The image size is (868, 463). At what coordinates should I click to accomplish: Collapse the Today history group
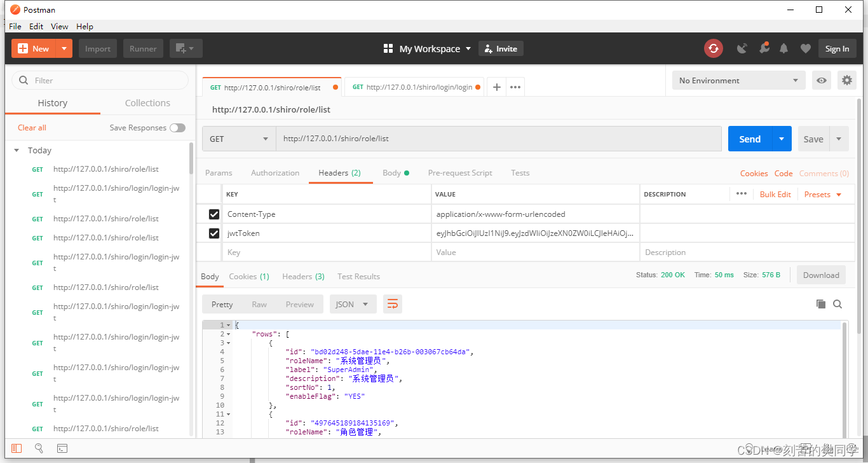(17, 151)
